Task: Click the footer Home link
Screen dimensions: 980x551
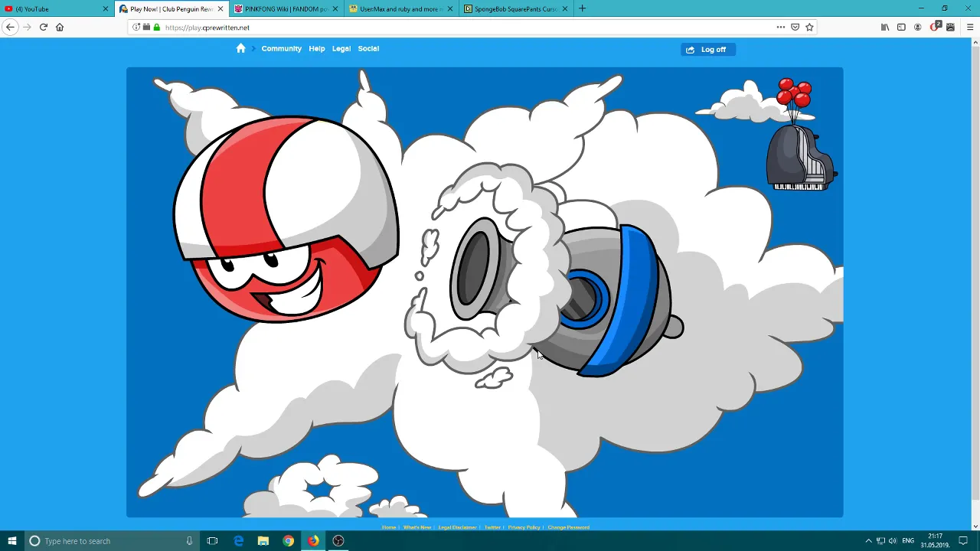Action: [389, 527]
